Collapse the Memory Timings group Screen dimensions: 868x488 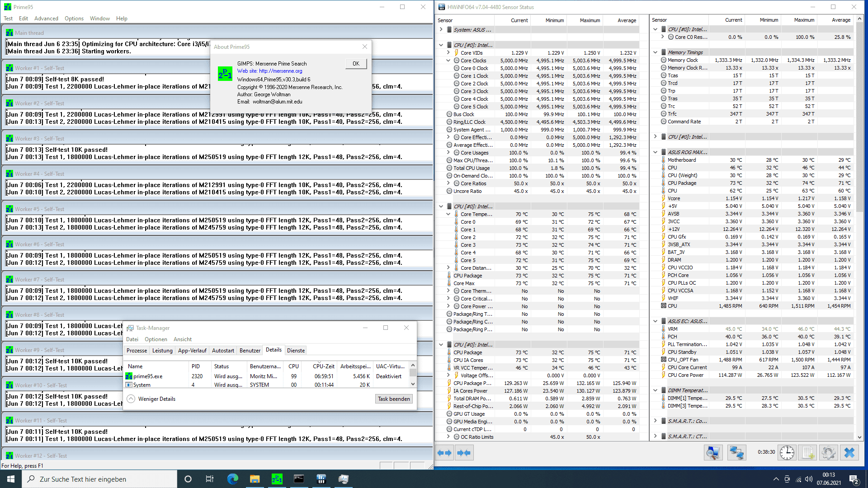(656, 52)
